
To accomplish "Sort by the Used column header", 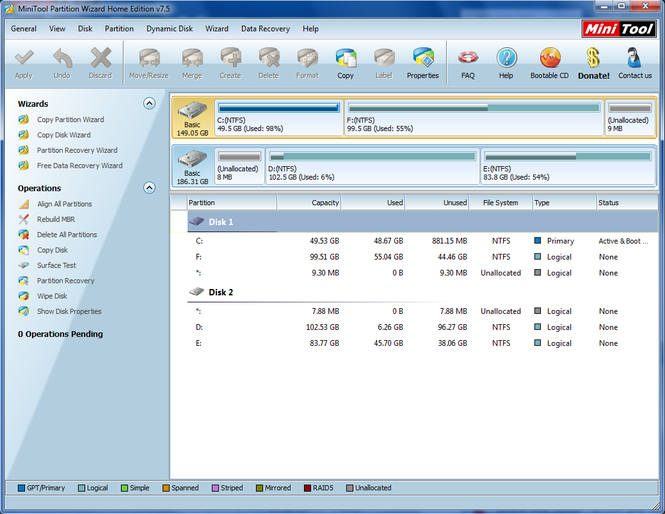I will tap(373, 203).
